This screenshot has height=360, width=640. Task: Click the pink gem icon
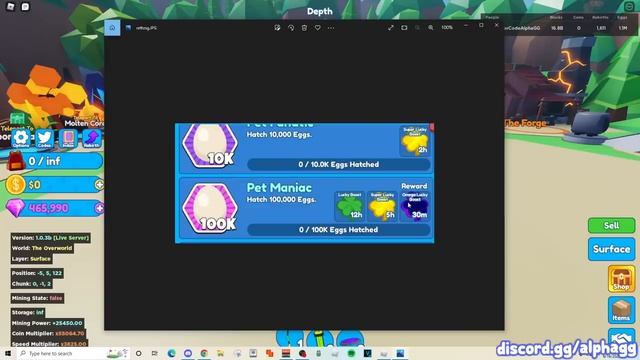click(x=16, y=208)
